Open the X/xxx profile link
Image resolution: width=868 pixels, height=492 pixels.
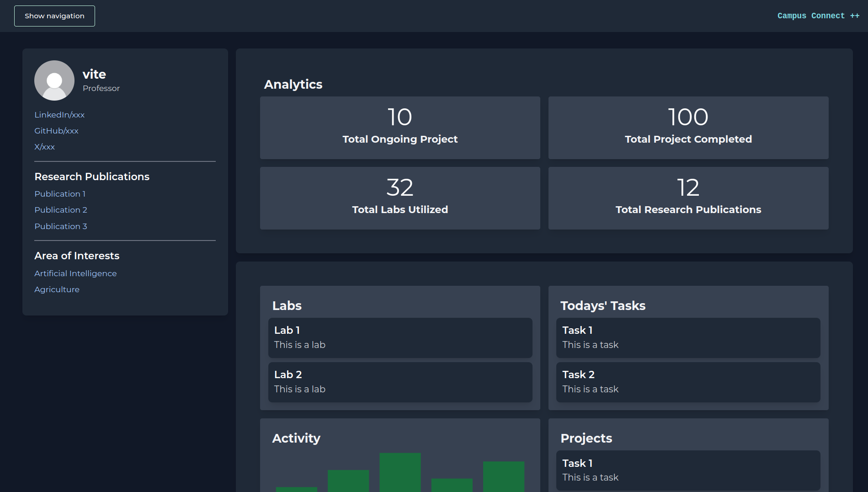pos(44,147)
